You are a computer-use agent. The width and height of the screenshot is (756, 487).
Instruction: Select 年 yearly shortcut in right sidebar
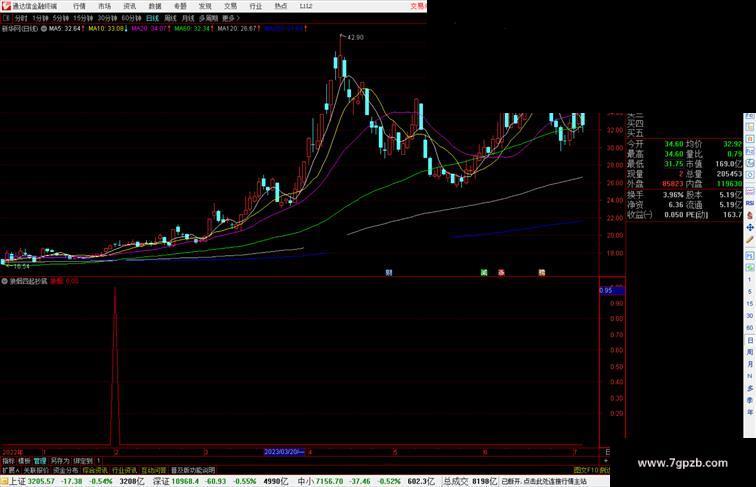click(x=750, y=412)
